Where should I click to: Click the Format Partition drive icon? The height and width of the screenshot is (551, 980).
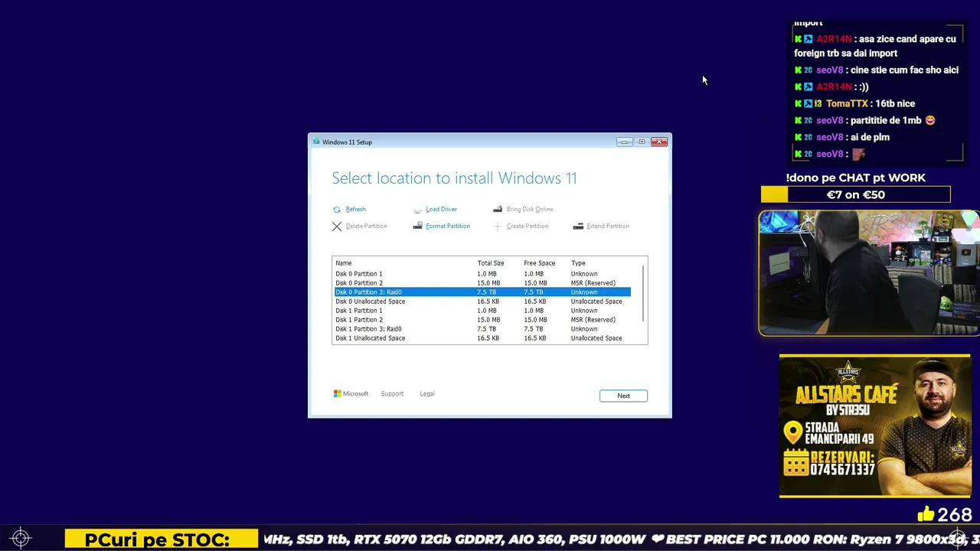pos(417,227)
